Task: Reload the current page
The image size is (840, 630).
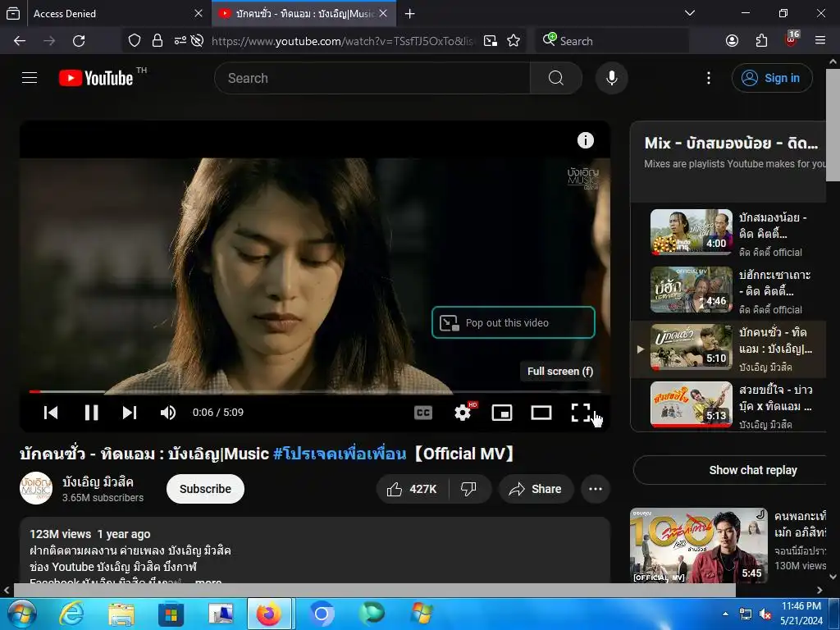Action: point(79,41)
